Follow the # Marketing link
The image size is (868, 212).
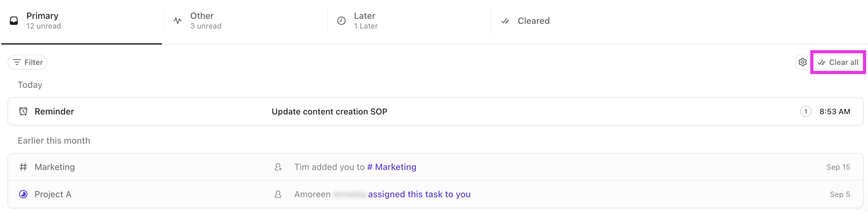[x=392, y=167]
